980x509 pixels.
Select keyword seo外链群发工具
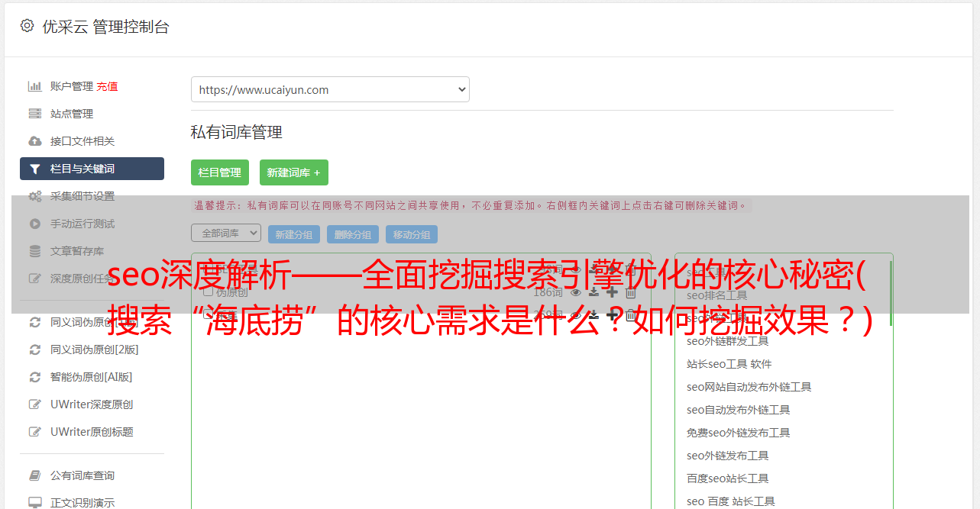[727, 341]
